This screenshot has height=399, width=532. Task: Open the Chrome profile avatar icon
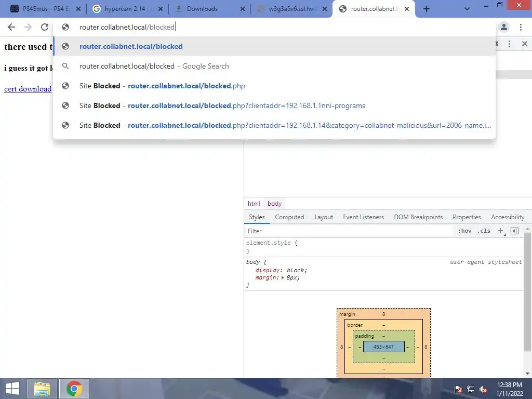click(504, 27)
